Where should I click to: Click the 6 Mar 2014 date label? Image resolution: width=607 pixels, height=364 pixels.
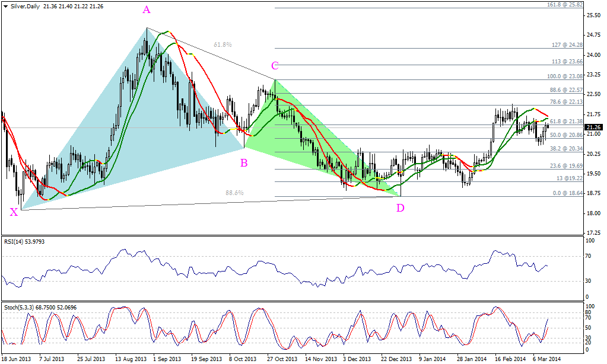coord(546,359)
